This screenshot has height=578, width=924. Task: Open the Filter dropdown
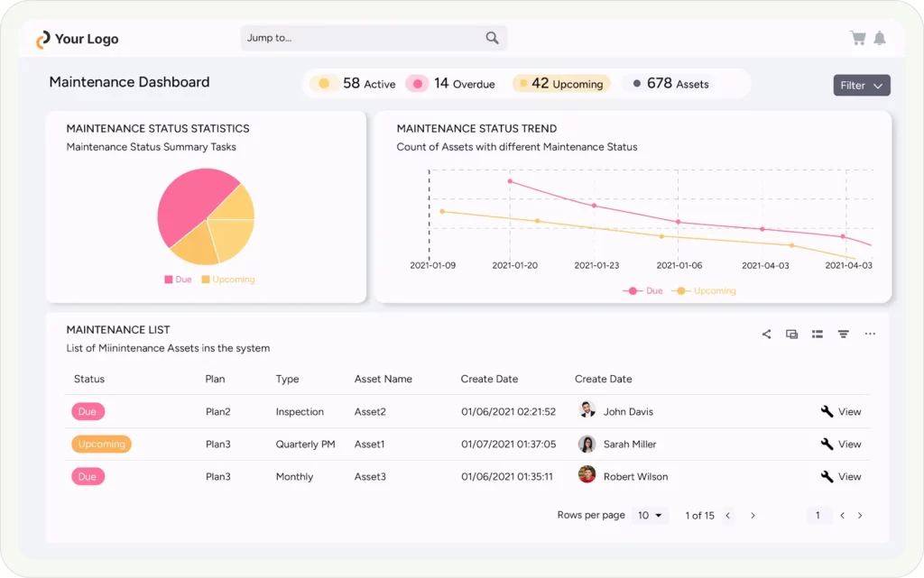[861, 86]
